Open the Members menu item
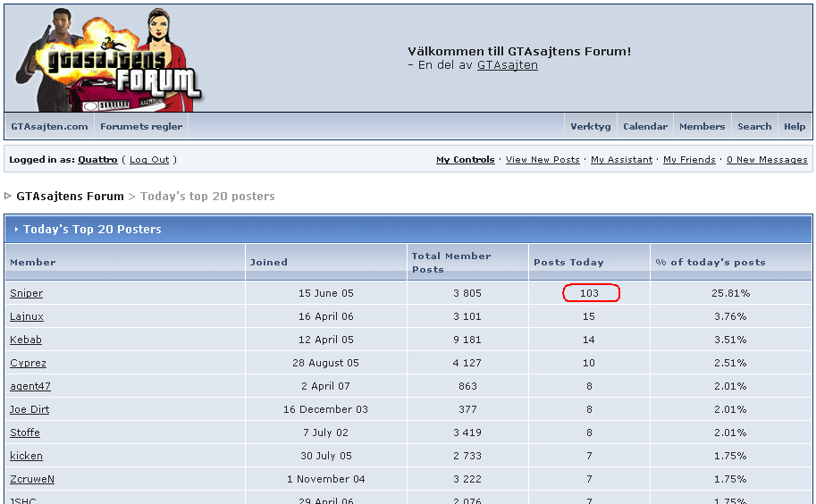The width and height of the screenshot is (816, 504). [702, 126]
